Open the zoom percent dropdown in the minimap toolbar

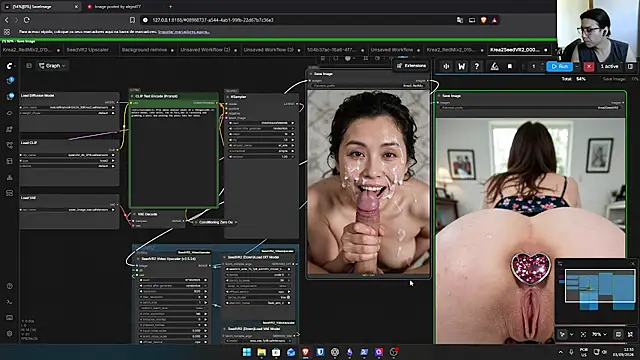[x=599, y=334]
